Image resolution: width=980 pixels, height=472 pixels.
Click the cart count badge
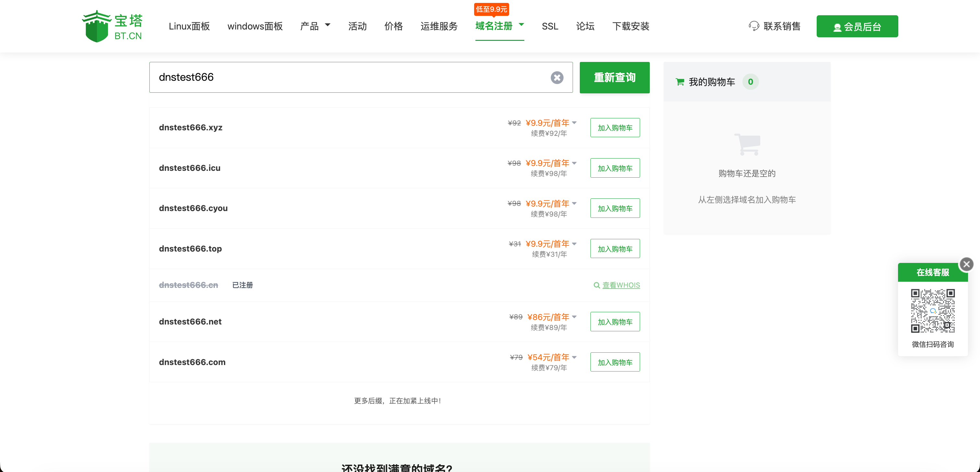(750, 82)
